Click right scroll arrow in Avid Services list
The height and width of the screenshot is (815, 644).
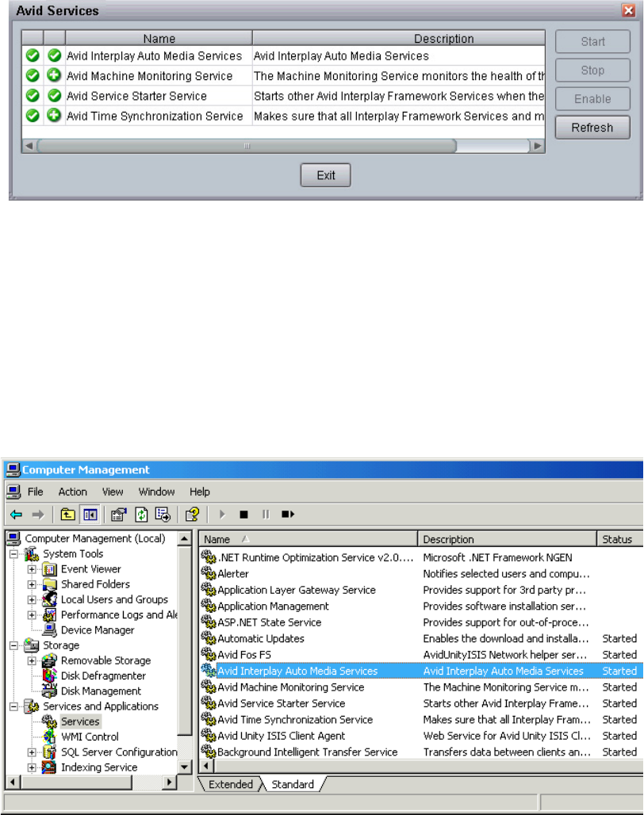pyautogui.click(x=538, y=146)
